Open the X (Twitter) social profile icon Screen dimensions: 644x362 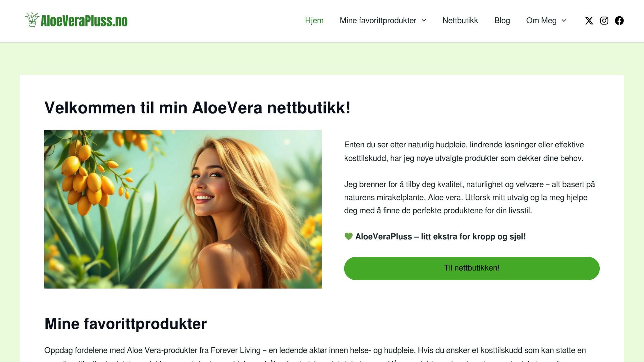tap(589, 21)
